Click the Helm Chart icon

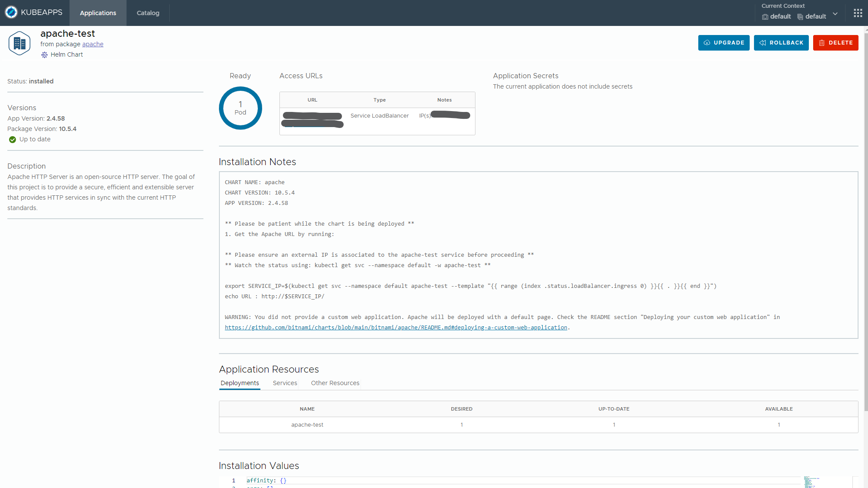click(x=44, y=54)
